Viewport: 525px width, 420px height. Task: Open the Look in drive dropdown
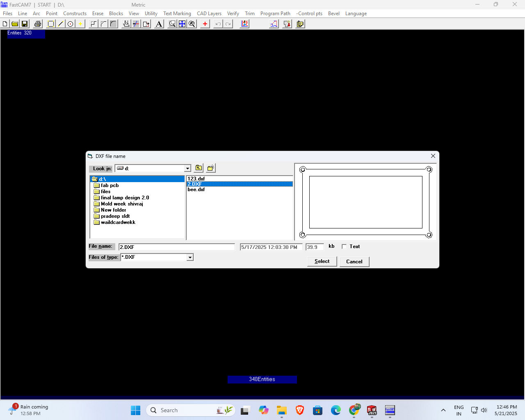pyautogui.click(x=187, y=169)
